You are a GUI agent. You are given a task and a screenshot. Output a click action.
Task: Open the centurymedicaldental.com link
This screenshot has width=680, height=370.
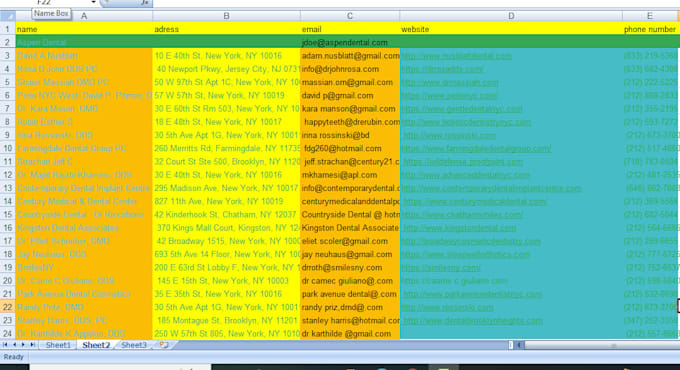point(474,202)
